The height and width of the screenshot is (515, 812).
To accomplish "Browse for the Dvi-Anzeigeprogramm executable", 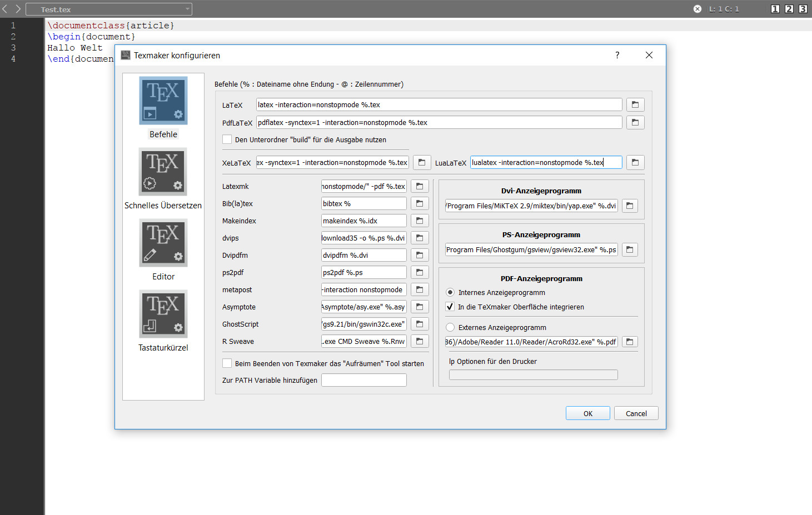I will [630, 206].
